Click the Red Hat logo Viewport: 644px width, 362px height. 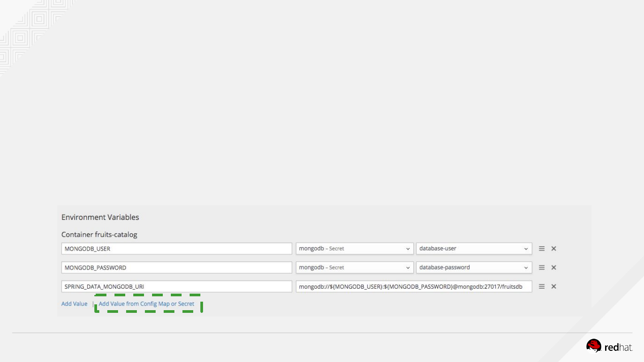point(610,346)
